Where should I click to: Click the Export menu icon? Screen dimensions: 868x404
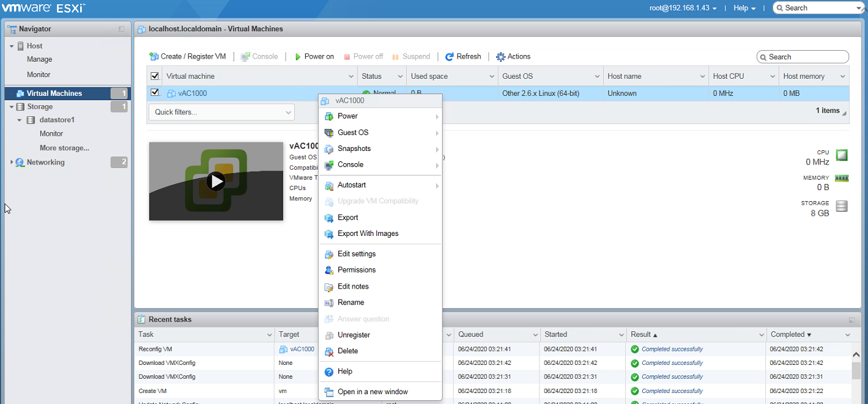tap(329, 218)
